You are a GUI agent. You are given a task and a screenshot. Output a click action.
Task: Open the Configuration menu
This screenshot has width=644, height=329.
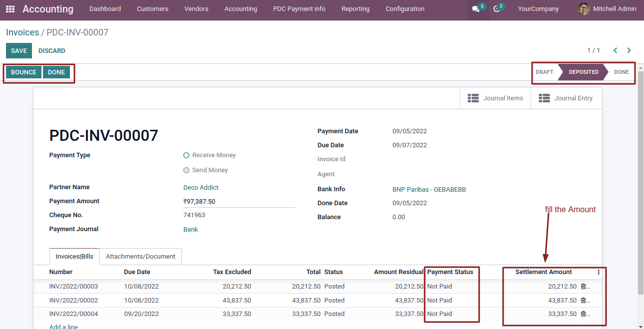(x=405, y=9)
